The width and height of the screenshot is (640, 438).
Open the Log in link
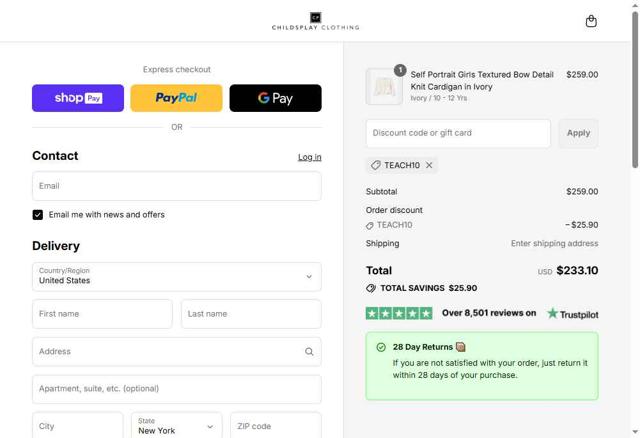click(309, 157)
